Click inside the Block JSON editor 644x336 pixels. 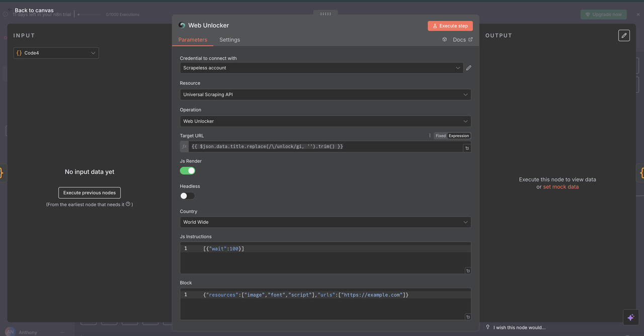326,304
